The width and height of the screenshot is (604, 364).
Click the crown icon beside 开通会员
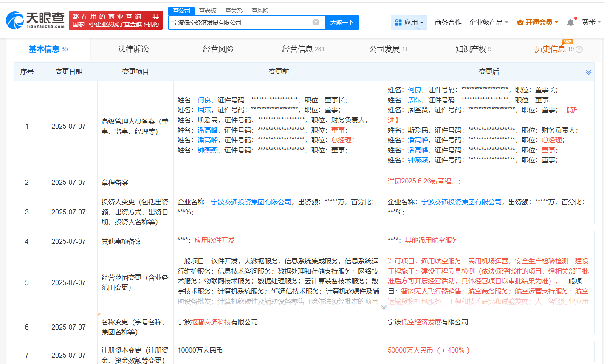pyautogui.click(x=520, y=23)
